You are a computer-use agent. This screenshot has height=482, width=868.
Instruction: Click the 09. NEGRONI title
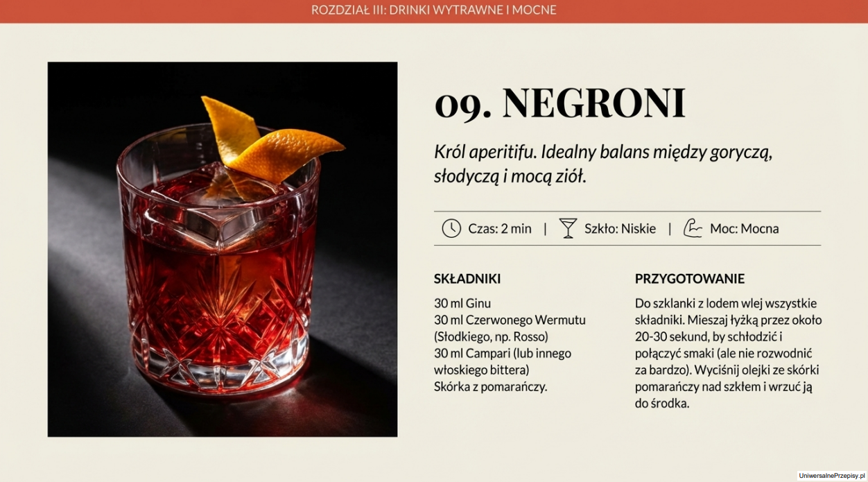(x=560, y=103)
